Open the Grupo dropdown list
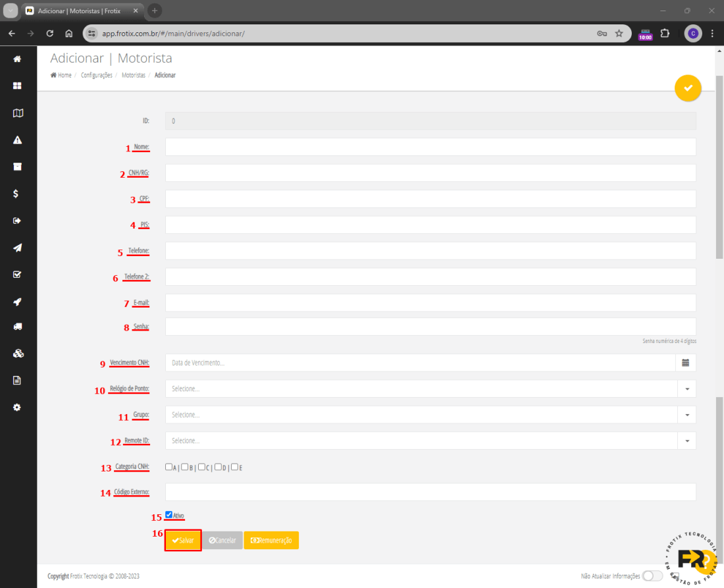 pos(686,415)
